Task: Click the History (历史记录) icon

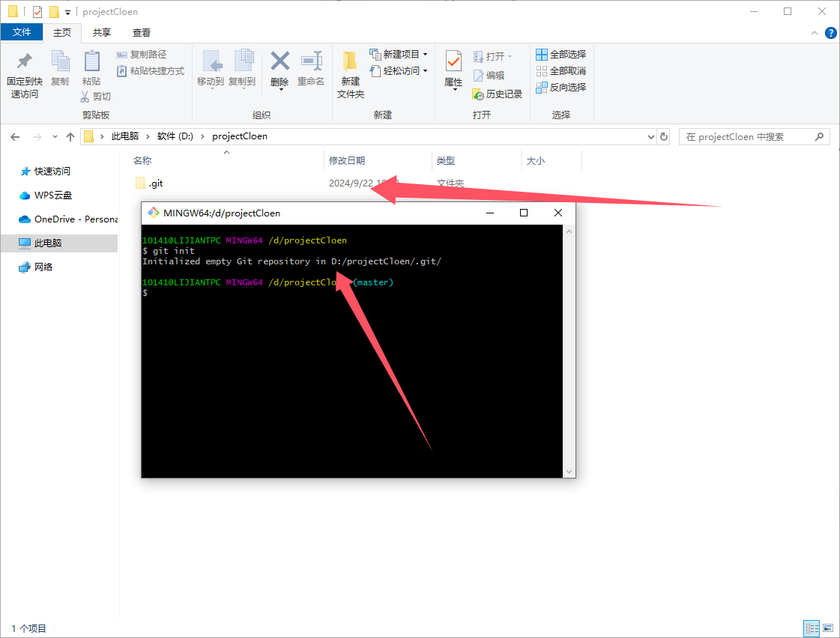Action: click(x=478, y=94)
